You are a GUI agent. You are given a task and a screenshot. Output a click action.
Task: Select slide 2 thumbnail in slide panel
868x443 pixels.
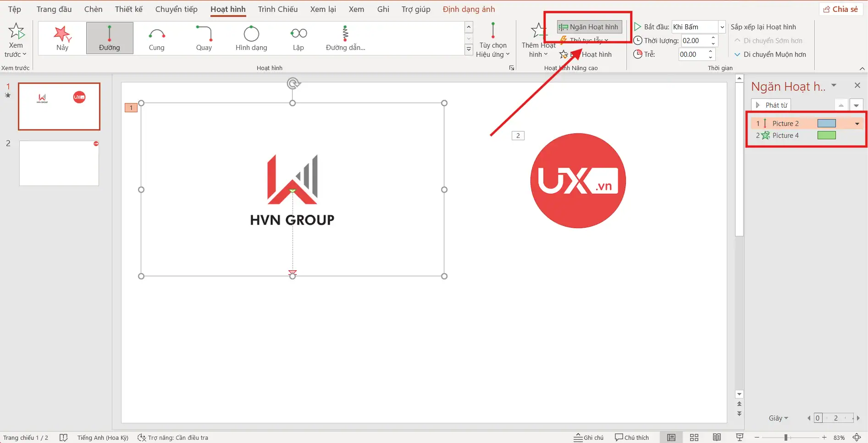click(59, 163)
